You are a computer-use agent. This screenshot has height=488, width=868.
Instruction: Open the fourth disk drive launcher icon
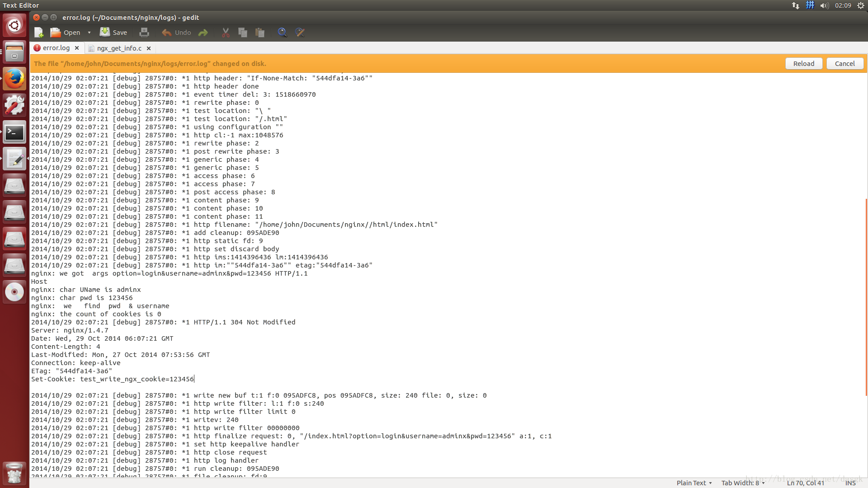[x=14, y=265]
